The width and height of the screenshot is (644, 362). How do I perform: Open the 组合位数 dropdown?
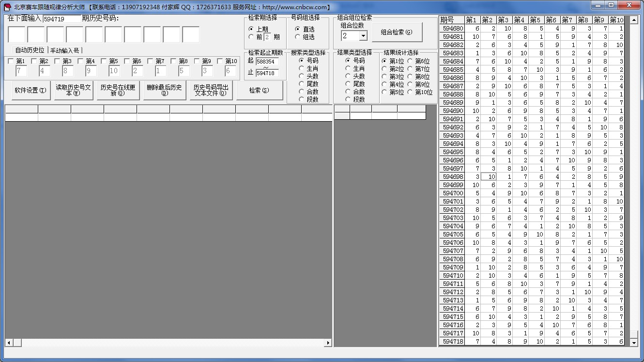pos(363,36)
